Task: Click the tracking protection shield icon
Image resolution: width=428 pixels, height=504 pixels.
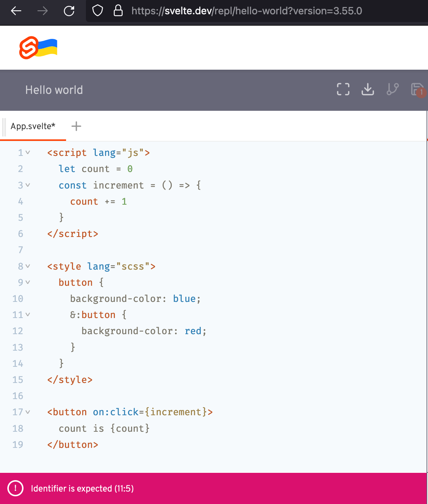Action: coord(98,11)
